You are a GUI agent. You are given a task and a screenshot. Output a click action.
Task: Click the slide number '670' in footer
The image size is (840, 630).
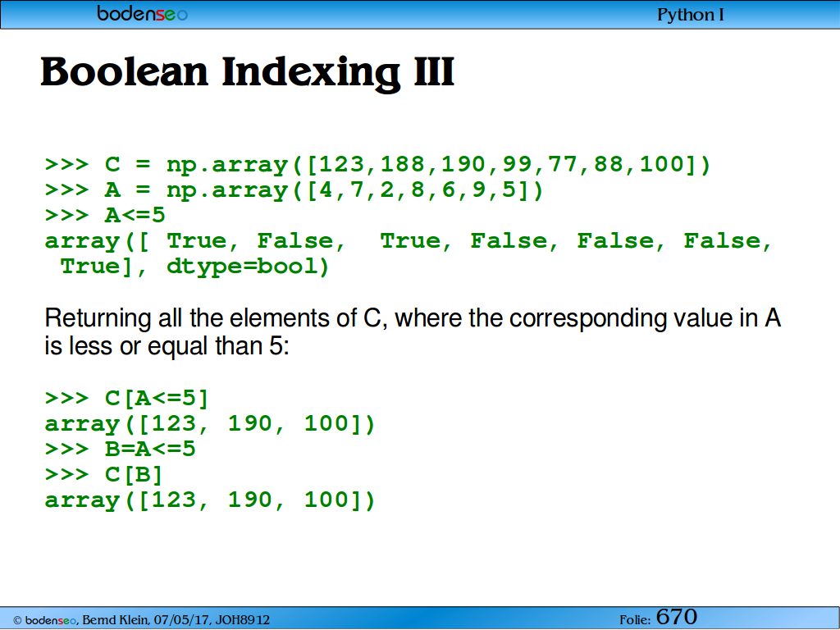[676, 617]
